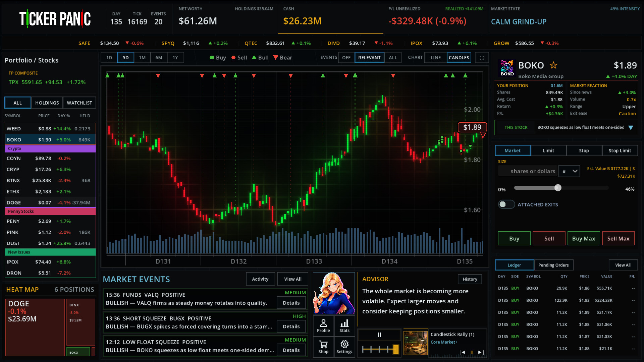644x362 pixels.
Task: Pause the music player
Action: click(472, 352)
